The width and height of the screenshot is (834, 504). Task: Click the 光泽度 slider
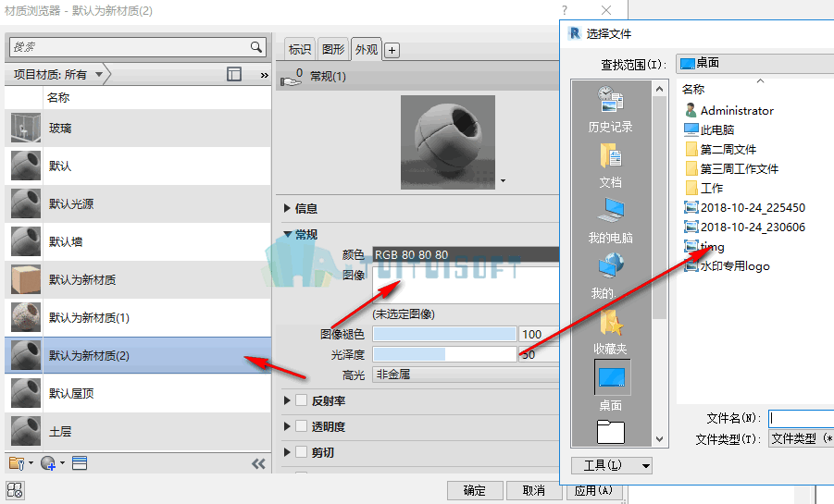click(x=444, y=354)
